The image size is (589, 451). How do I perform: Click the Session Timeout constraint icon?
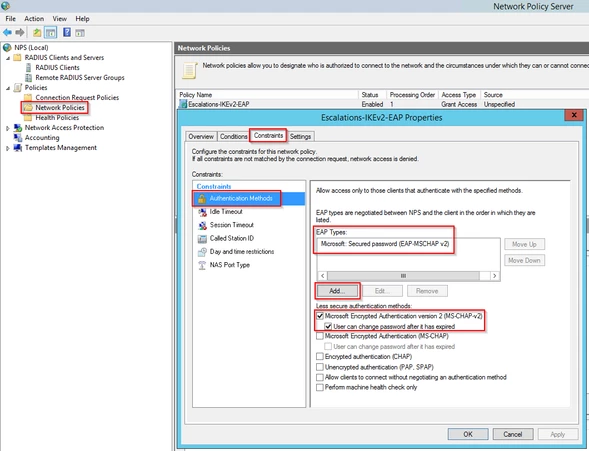click(x=202, y=225)
